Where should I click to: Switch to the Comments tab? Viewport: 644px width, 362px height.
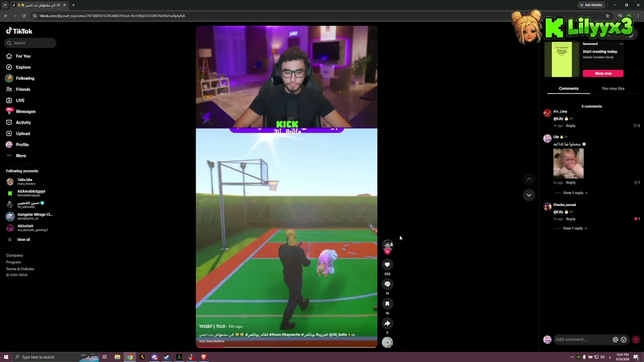[569, 88]
